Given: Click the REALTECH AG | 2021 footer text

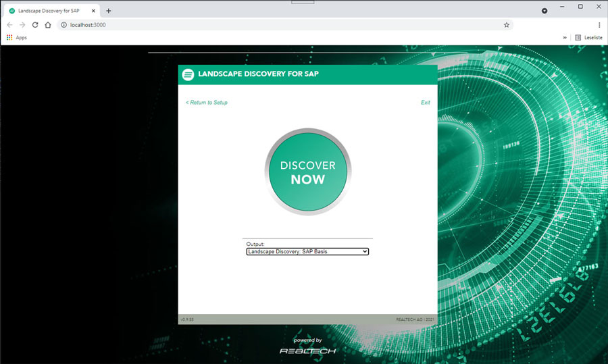Looking at the screenshot, I should tap(415, 319).
